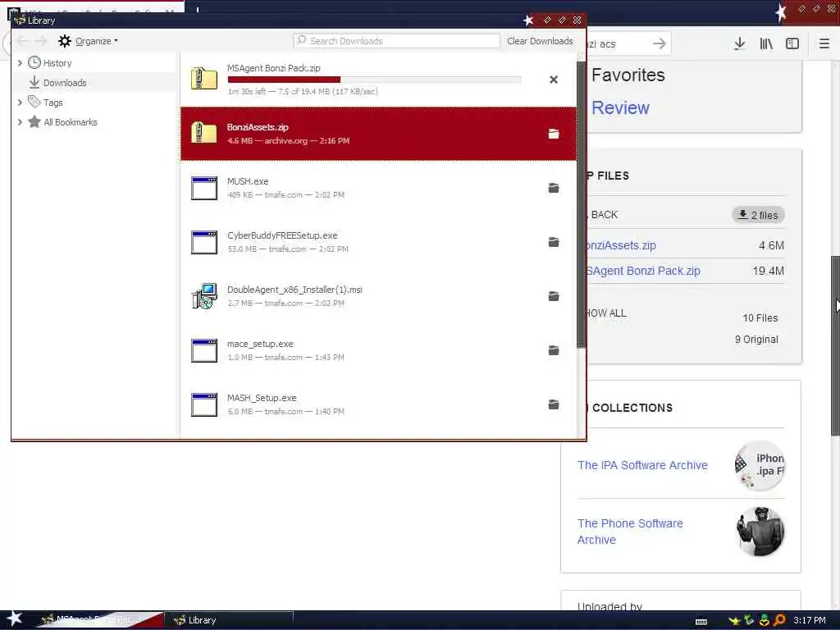The width and height of the screenshot is (840, 630).
Task: Click the MSAgent Bonzi Pack.zip file icon
Action: point(204,79)
